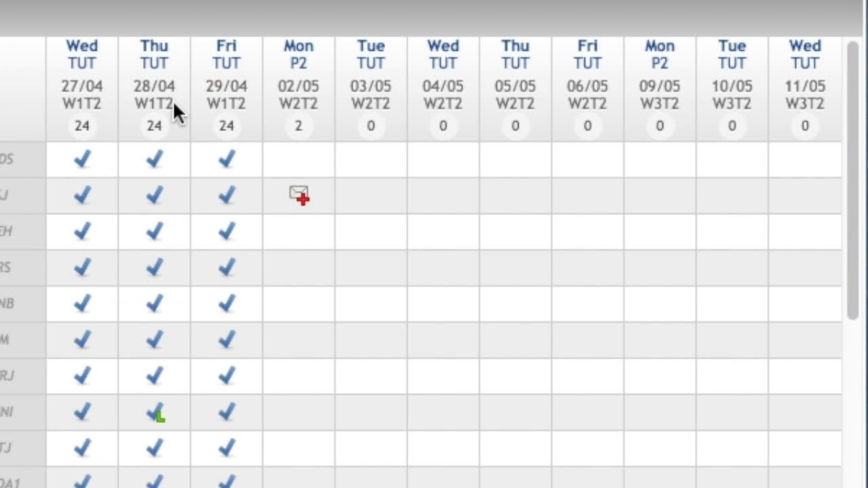
Task: Click the count badge 2 under Mon 02/05
Action: click(298, 126)
